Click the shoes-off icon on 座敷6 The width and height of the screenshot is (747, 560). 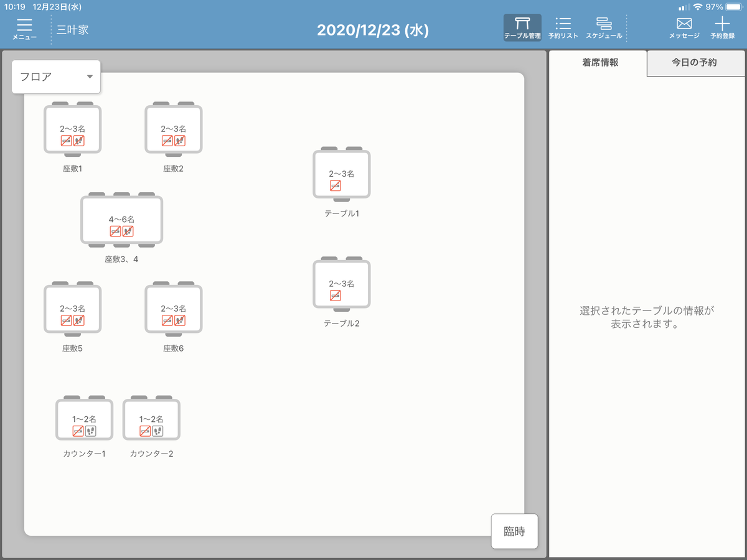click(180, 320)
